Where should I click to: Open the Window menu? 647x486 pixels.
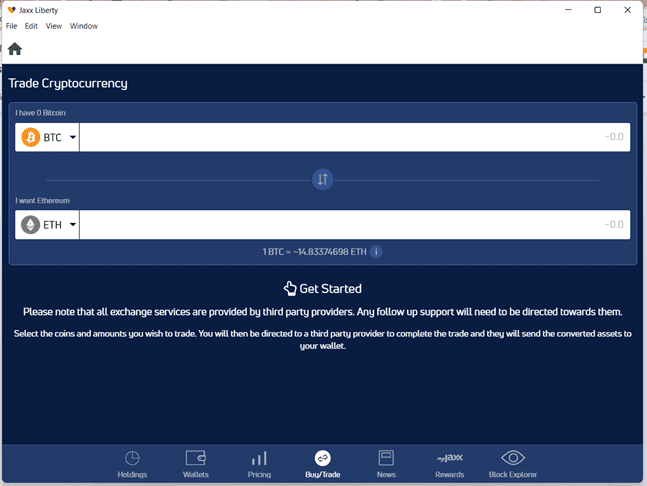pyautogui.click(x=84, y=26)
